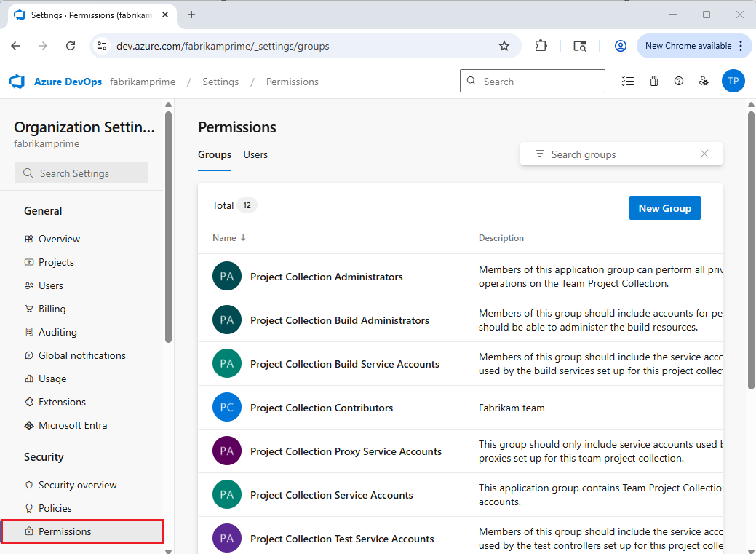
Task: Toggle the bookmark star in address bar
Action: coord(504,45)
